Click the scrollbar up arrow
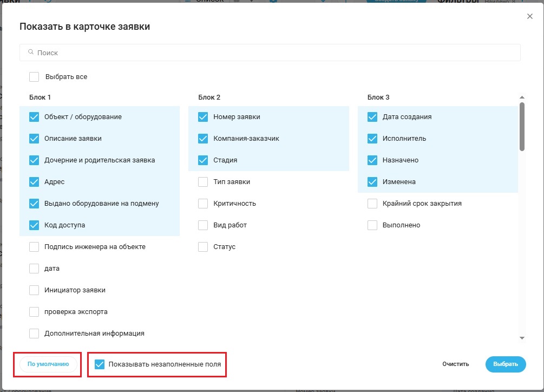Image resolution: width=544 pixels, height=392 pixels. (522, 97)
